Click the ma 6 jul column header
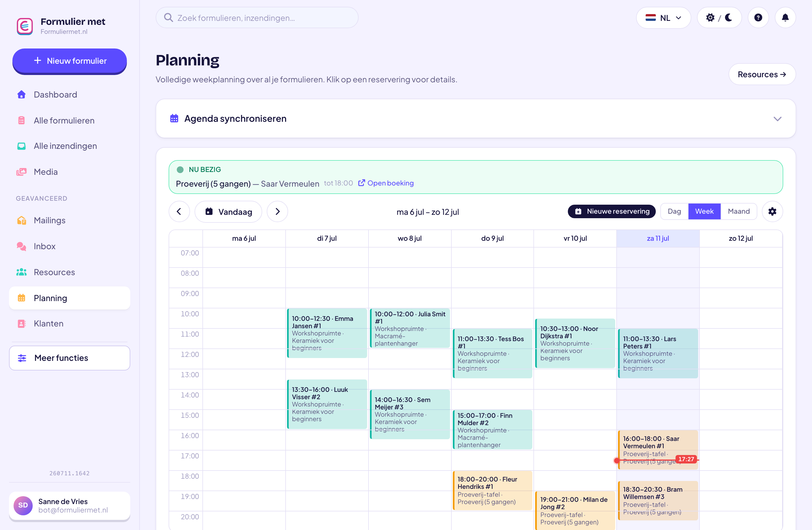812x530 pixels. (244, 238)
